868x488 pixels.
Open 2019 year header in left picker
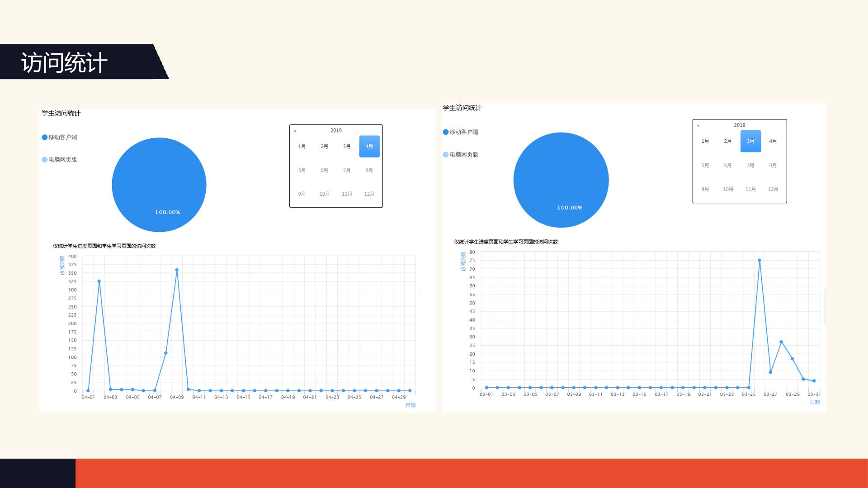coord(336,131)
